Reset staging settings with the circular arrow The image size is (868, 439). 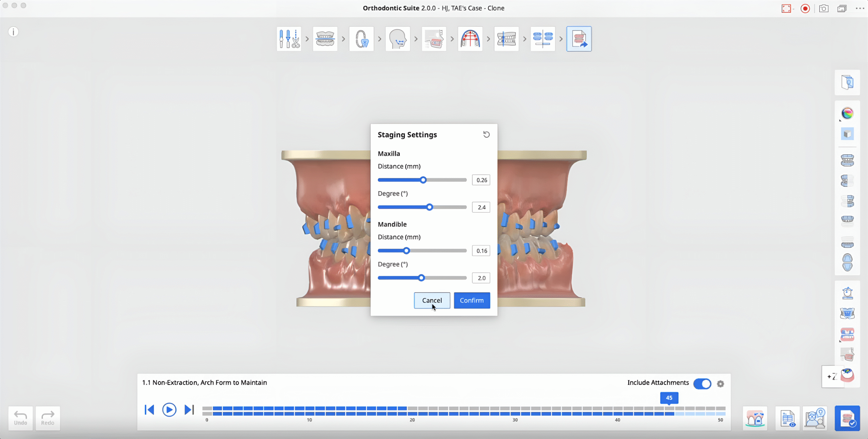tap(486, 135)
